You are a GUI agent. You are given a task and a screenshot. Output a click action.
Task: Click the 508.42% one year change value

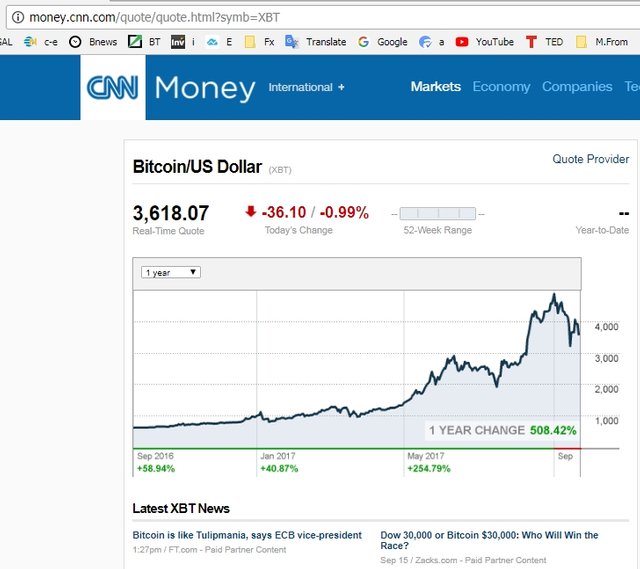(x=553, y=430)
